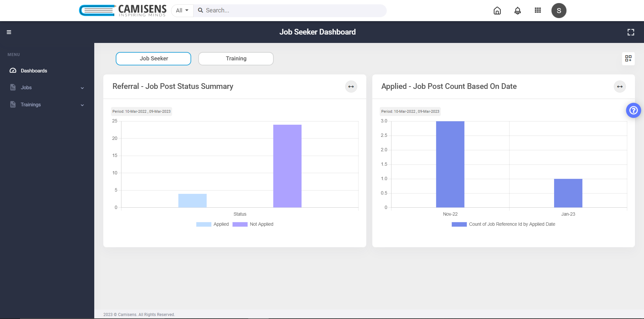Toggle the Not Applied legend swatch
Viewport: 644px width, 319px height.
(x=240, y=224)
